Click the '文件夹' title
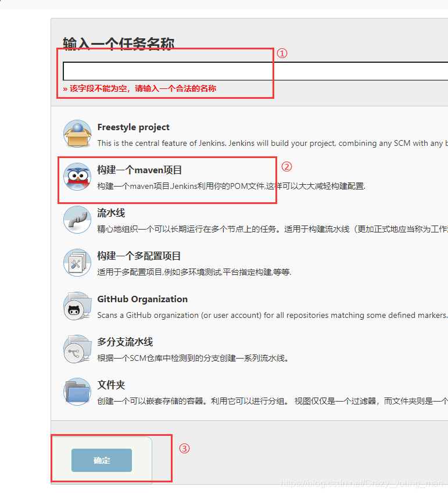Image resolution: width=448 pixels, height=494 pixels. (111, 385)
